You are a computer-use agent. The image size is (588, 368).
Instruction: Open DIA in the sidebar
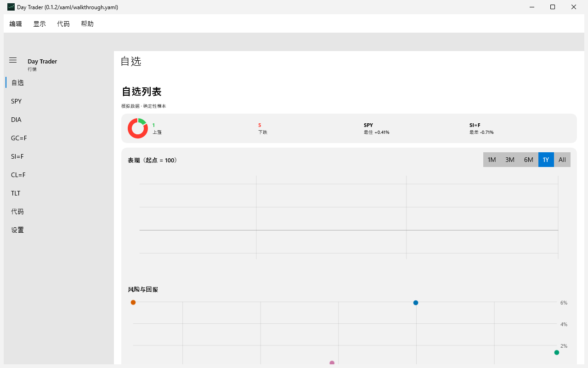59,120
